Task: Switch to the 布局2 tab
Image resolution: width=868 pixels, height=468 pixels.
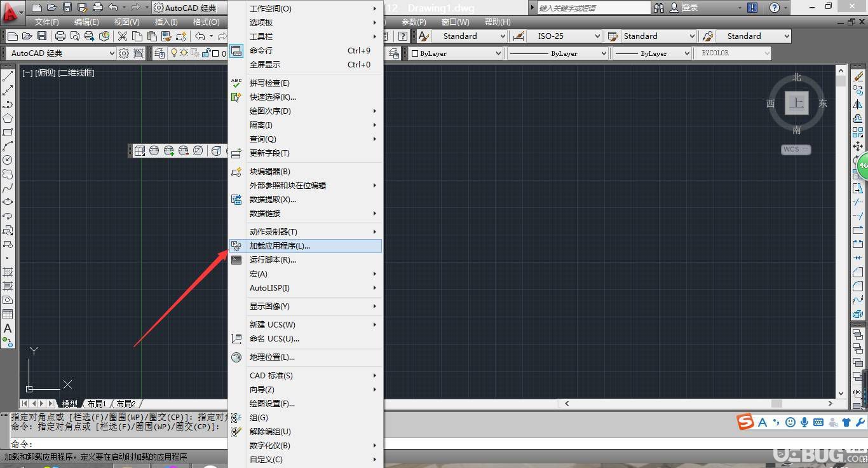Action: (x=125, y=404)
